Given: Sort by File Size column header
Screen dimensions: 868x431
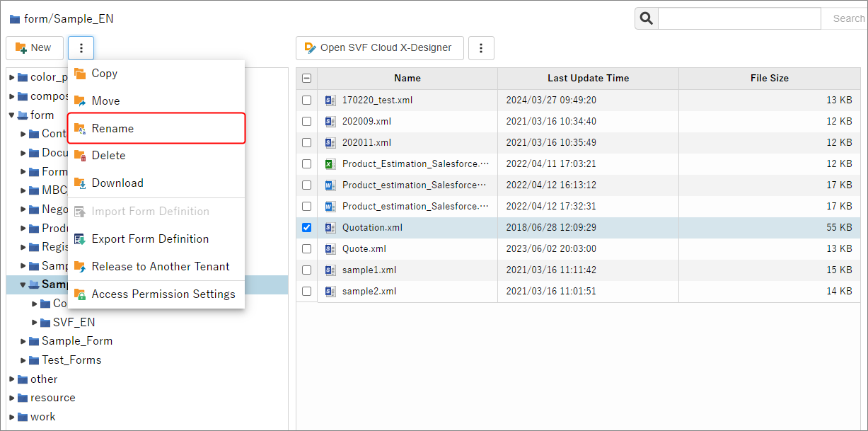Looking at the screenshot, I should pyautogui.click(x=770, y=79).
